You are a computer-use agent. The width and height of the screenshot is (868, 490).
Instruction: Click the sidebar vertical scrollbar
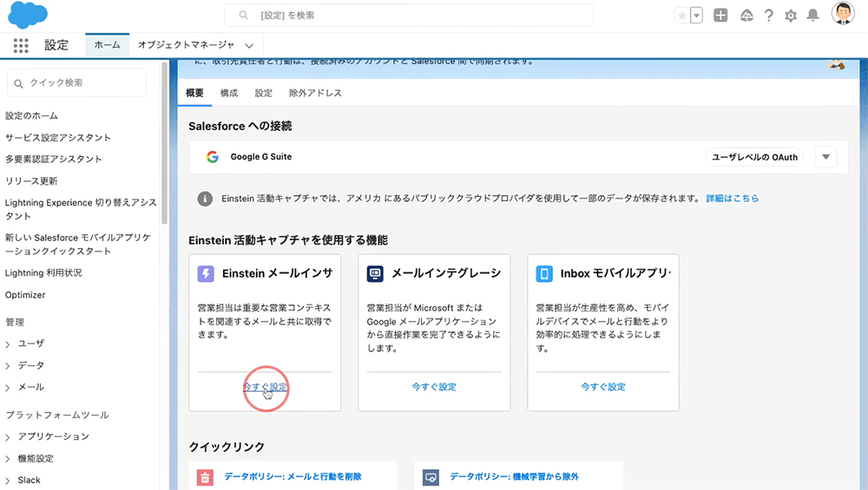coord(164,144)
